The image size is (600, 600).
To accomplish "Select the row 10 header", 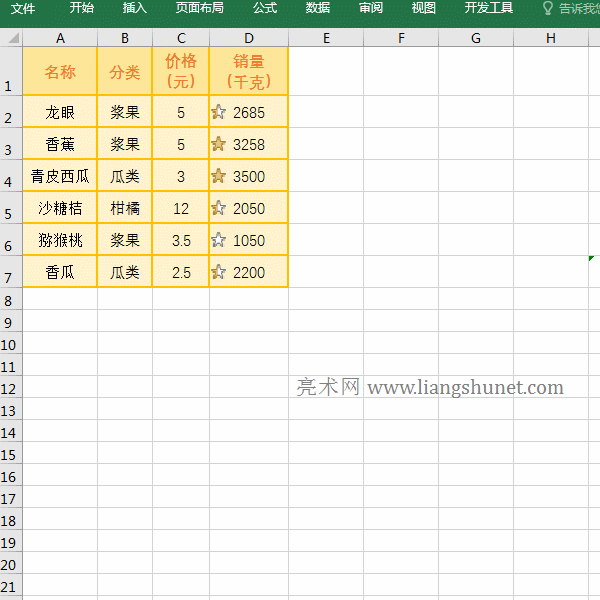I will [10, 344].
